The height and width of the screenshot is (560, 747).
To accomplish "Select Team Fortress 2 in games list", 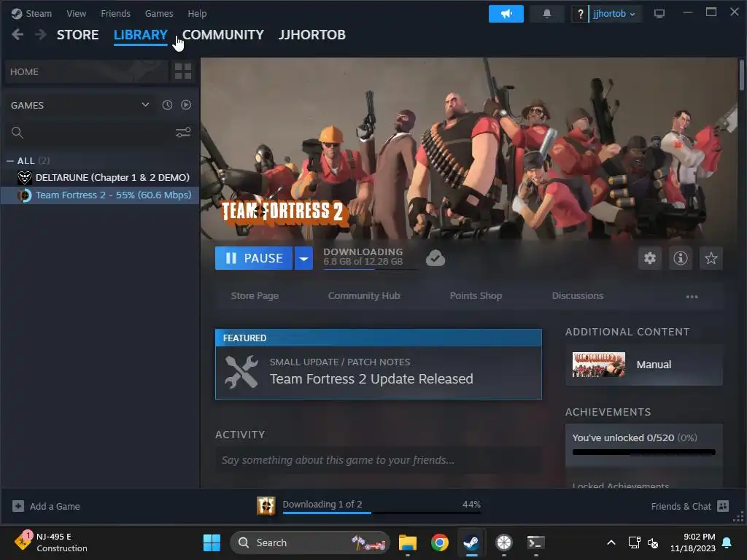I will click(99, 195).
